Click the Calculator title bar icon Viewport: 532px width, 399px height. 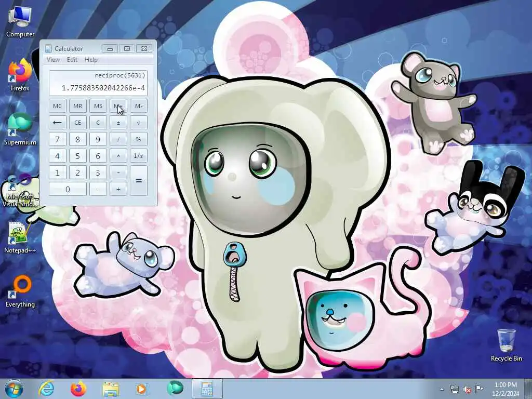(x=48, y=48)
